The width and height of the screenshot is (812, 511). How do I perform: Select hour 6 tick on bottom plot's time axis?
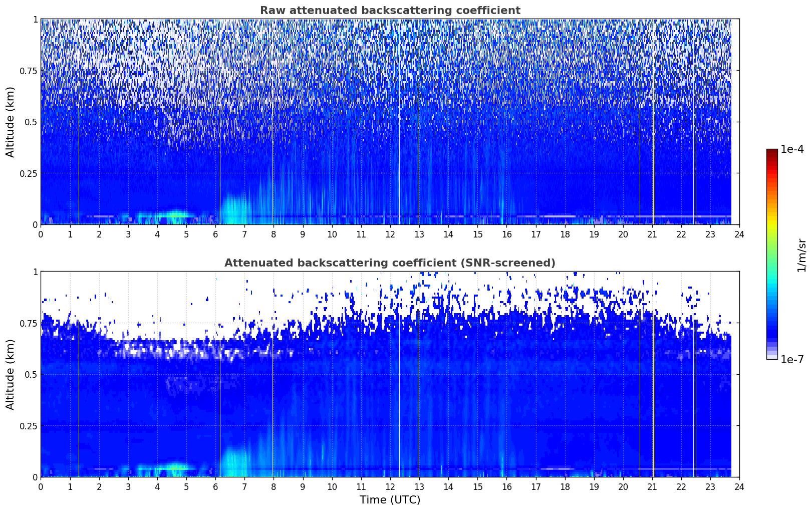tap(215, 486)
